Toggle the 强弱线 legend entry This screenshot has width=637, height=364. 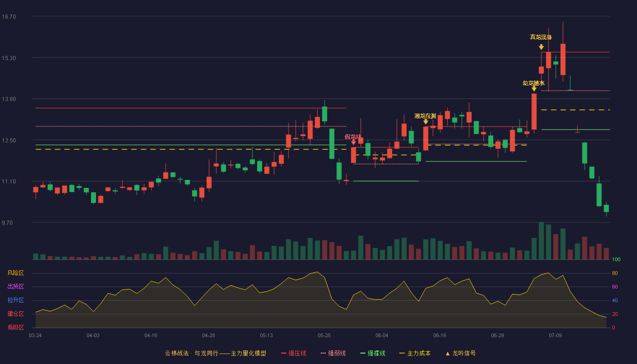click(x=333, y=353)
